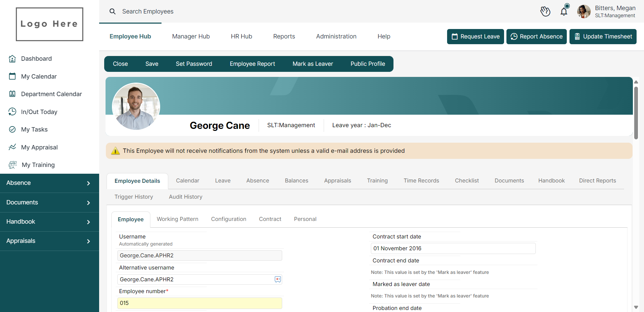Open Dashboard via home icon
The height and width of the screenshot is (312, 644).
(12, 59)
